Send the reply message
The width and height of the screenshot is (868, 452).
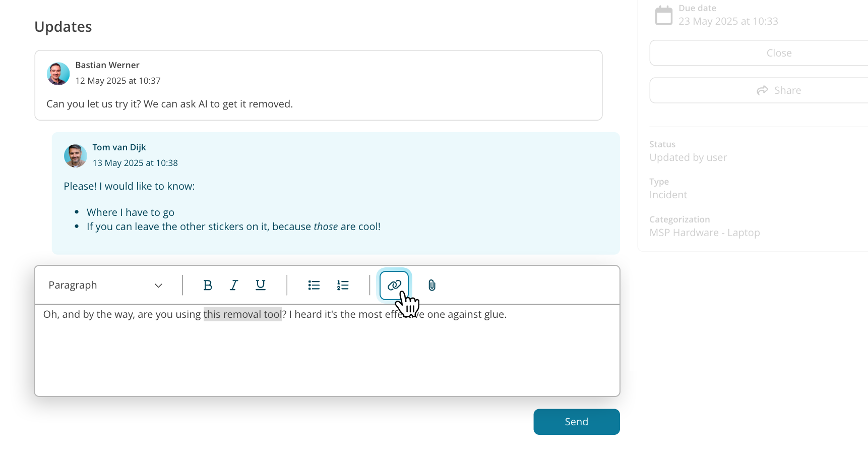click(577, 422)
